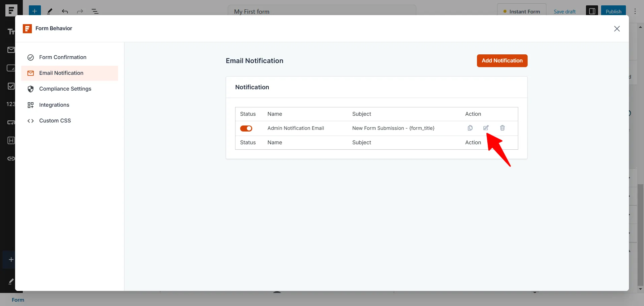Viewport: 644px width, 306px height.
Task: Click the redo arrow in the toolbar
Action: [79, 11]
